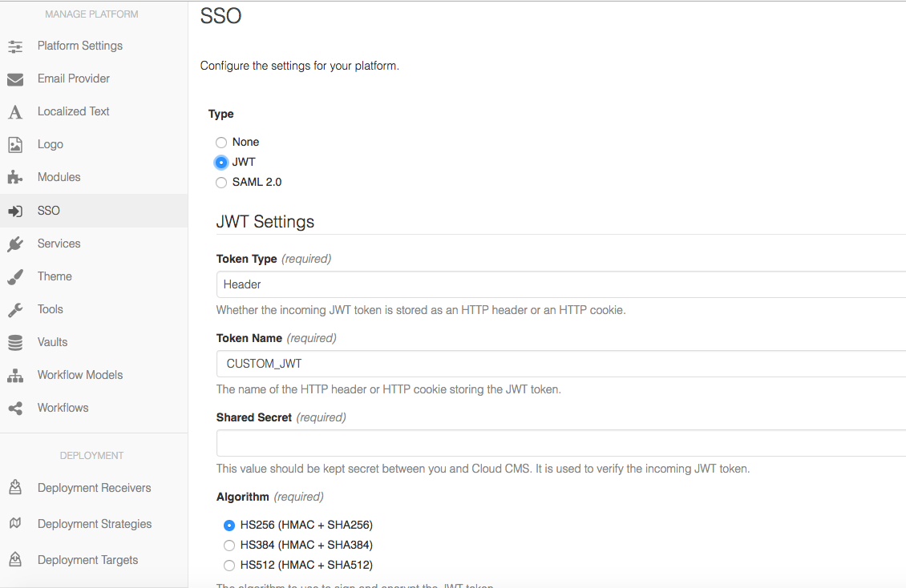Click the Platform Settings sliders icon
Viewport: 906px width, 588px height.
click(15, 46)
